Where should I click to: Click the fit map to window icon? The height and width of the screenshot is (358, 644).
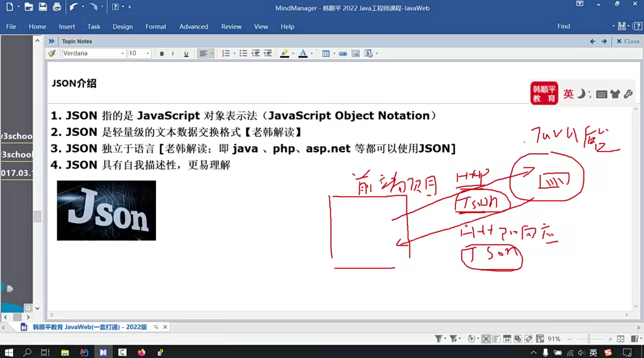pos(621,339)
